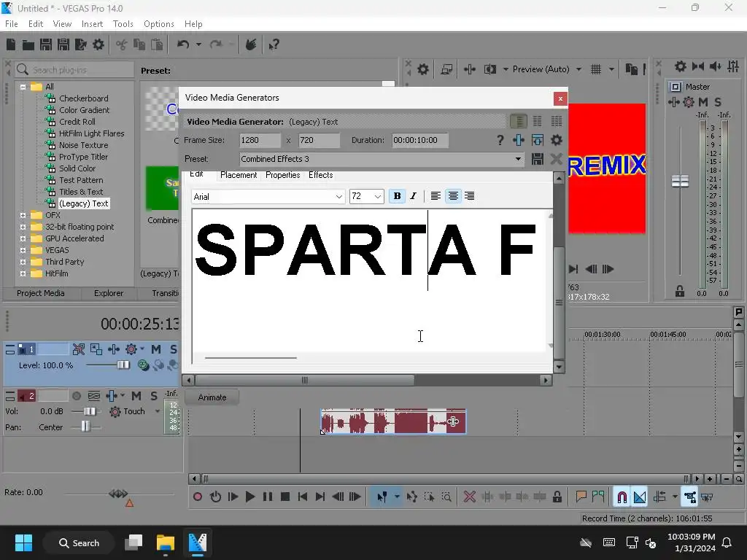
Task: Expand the Third Party folder
Action: click(x=23, y=262)
